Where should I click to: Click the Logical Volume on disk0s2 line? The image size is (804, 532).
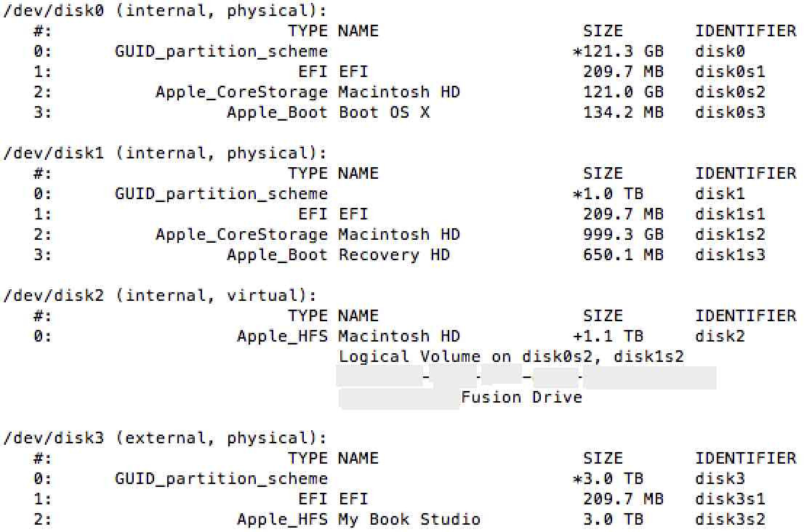(511, 357)
